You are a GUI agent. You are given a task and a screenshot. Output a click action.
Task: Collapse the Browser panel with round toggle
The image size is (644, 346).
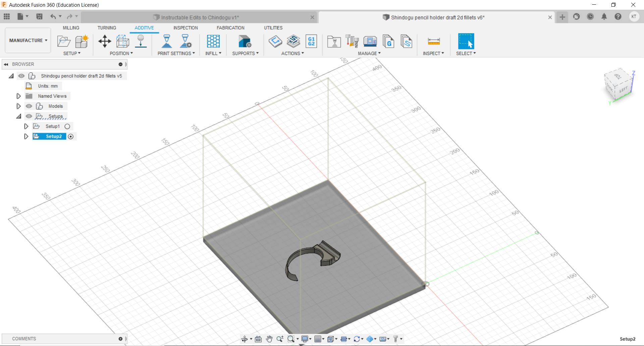(x=120, y=64)
